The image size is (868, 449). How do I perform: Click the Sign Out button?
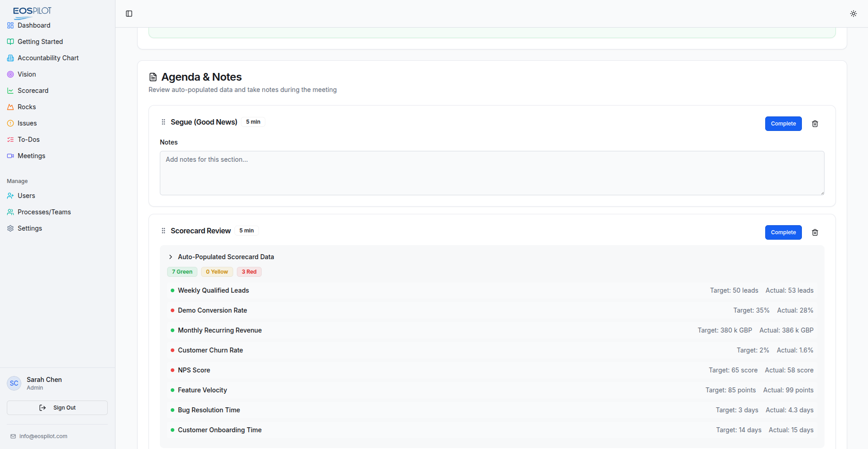point(57,408)
